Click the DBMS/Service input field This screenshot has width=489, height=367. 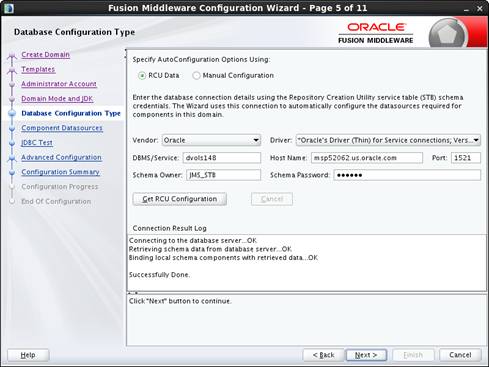(x=222, y=158)
